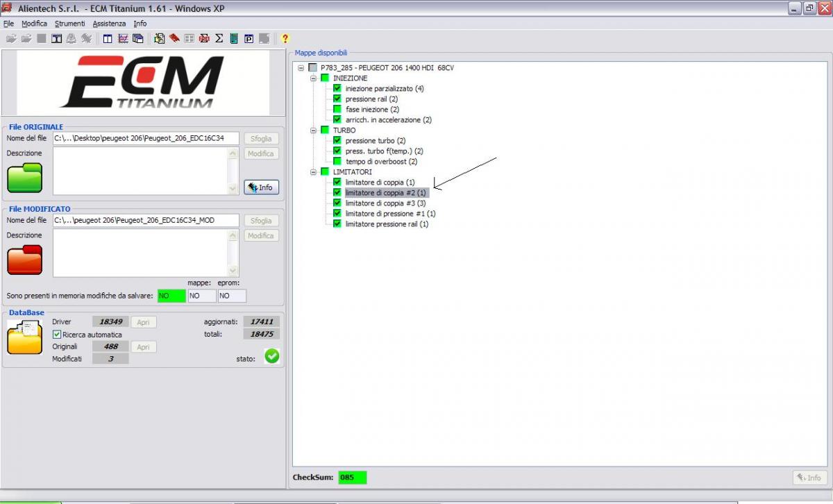Uncheck arricch. in accelerazione (2) checkbox

tap(337, 120)
